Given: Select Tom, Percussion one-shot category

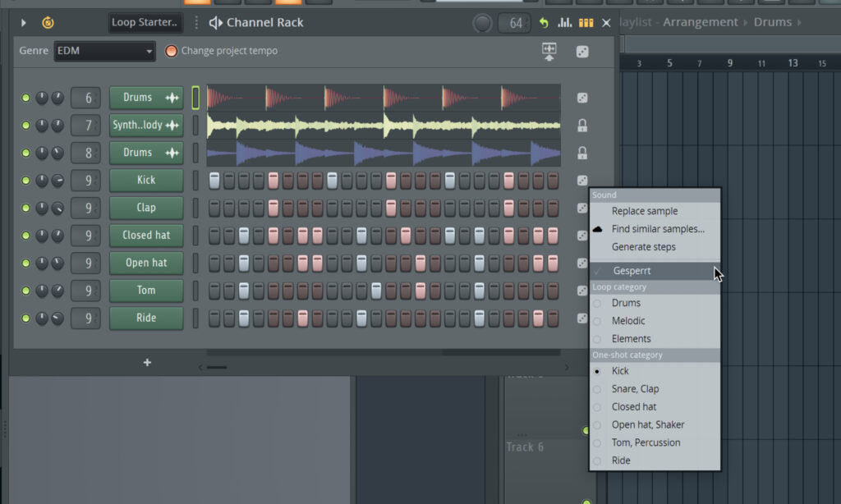Looking at the screenshot, I should (655, 442).
